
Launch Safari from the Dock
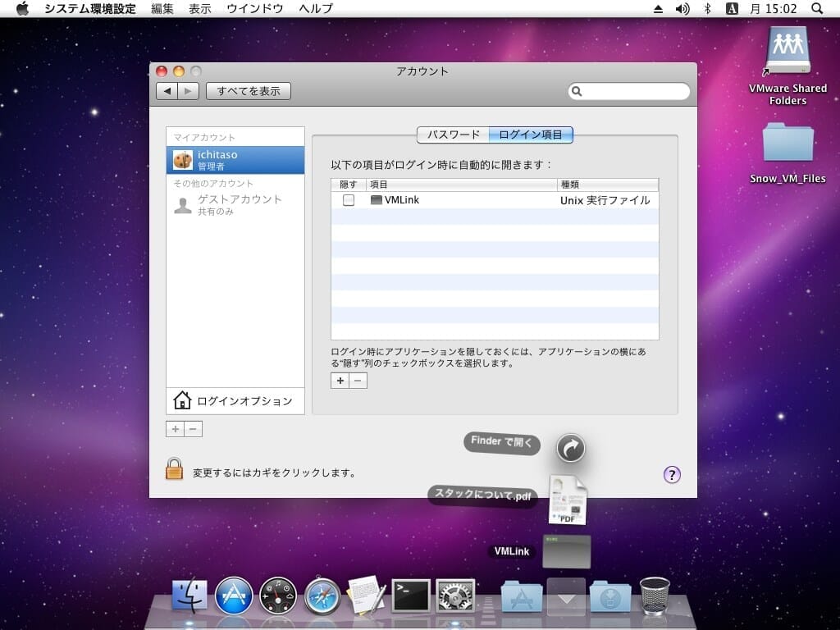pyautogui.click(x=322, y=596)
